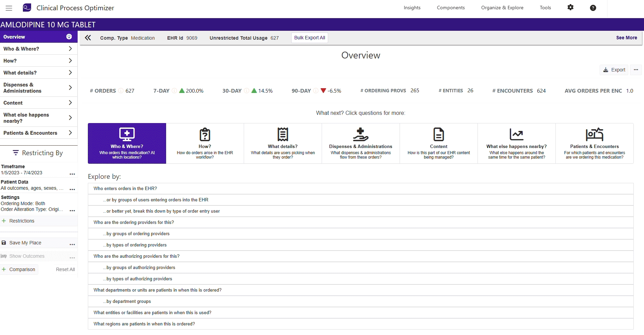Image resolution: width=644 pixels, height=335 pixels.
Task: Click the settings gear icon
Action: tap(570, 8)
